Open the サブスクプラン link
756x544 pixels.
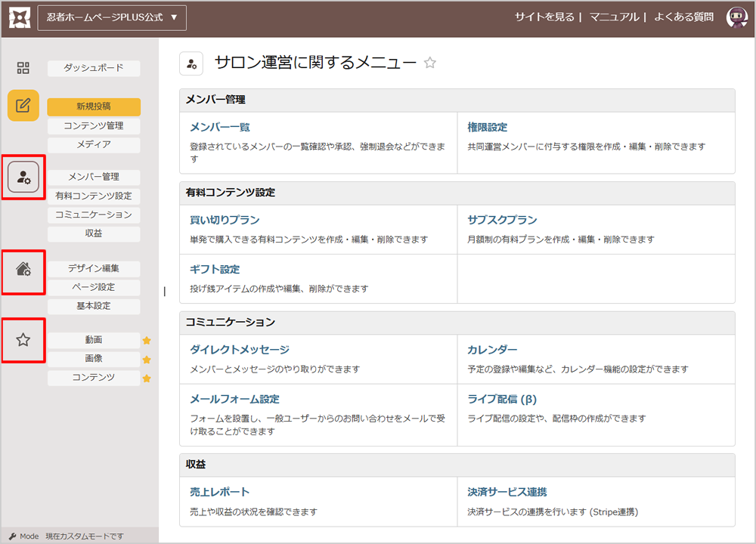502,220
